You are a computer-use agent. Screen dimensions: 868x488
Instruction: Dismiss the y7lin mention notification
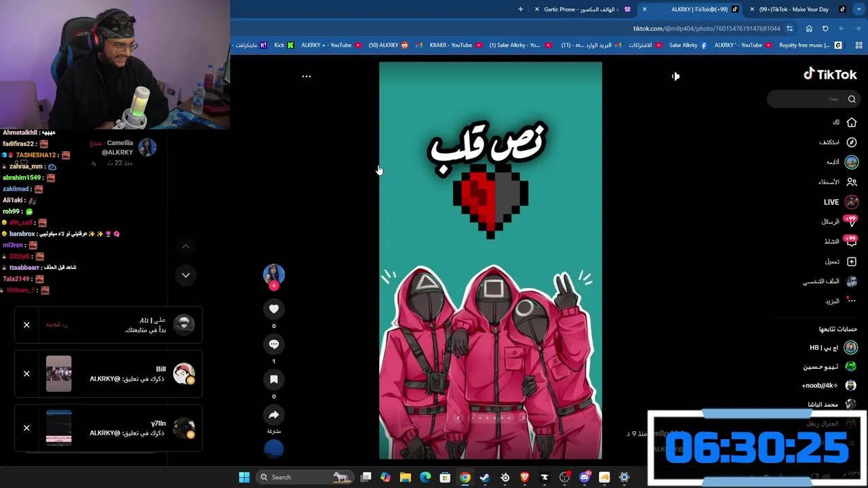(26, 428)
